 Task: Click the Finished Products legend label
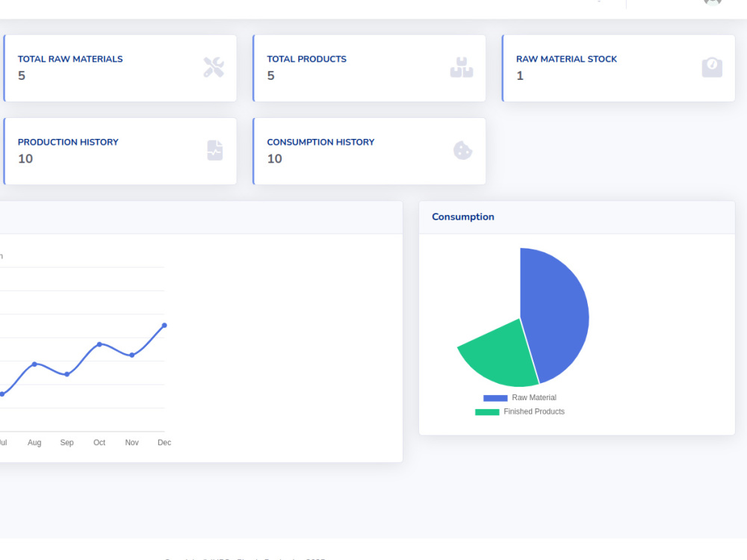coord(534,411)
